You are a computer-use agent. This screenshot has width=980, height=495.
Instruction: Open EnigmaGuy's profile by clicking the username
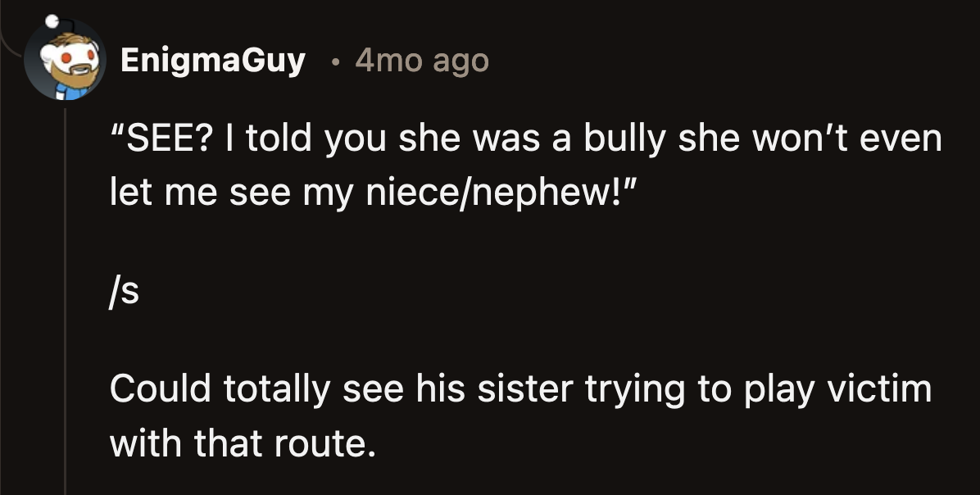[x=213, y=60]
